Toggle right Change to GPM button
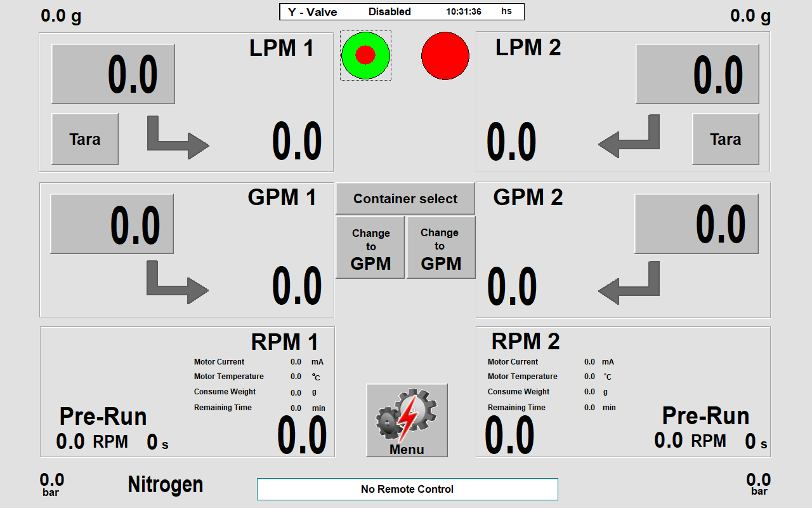The image size is (812, 508). (x=441, y=248)
